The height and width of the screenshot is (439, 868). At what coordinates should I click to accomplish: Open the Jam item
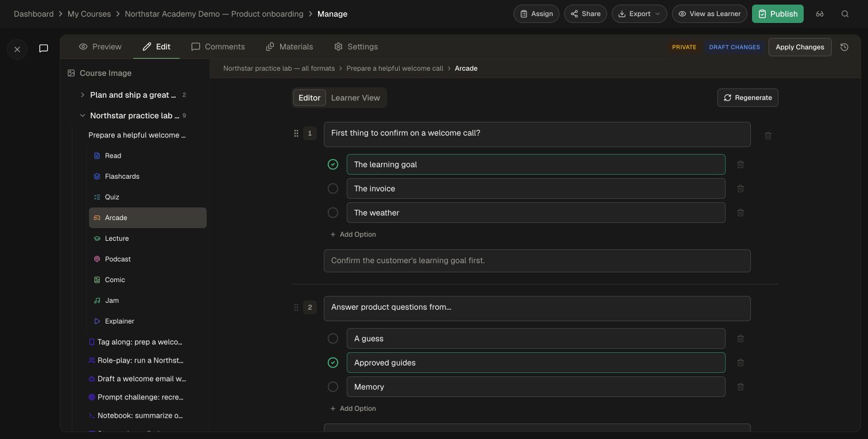point(148,301)
